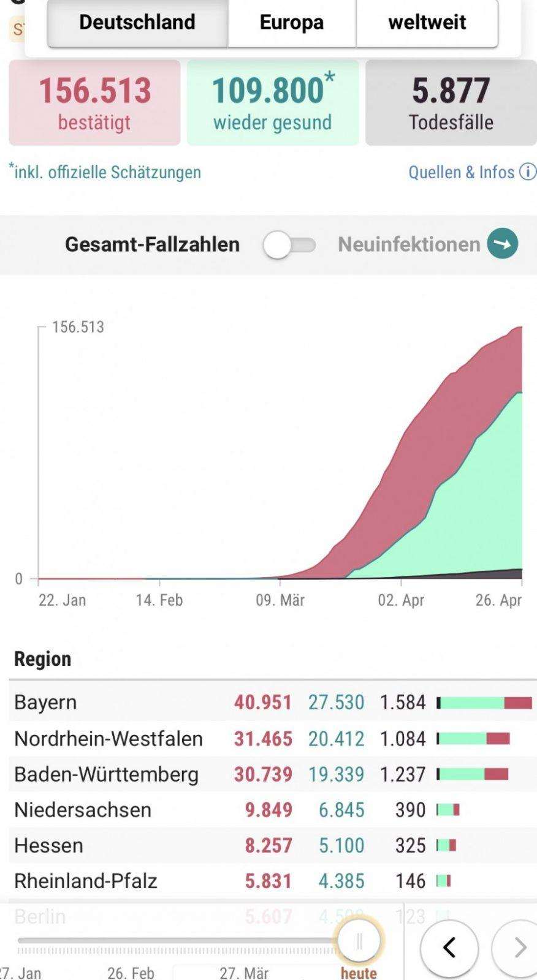537x980 pixels.
Task: Open the Bayern region row
Action: [273, 703]
